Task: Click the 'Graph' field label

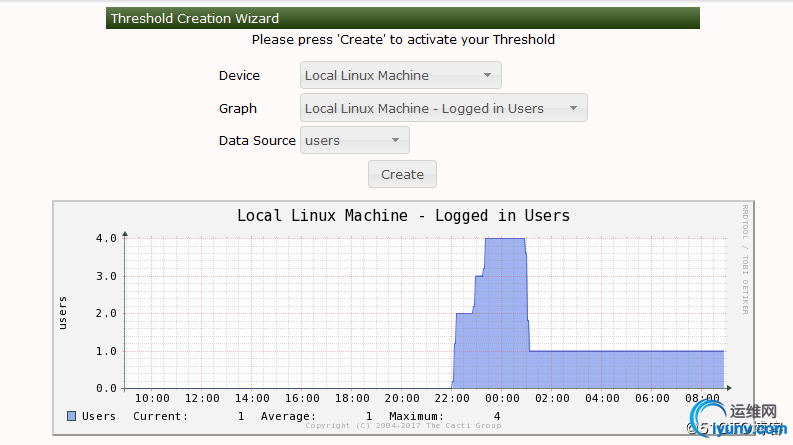Action: [x=238, y=109]
